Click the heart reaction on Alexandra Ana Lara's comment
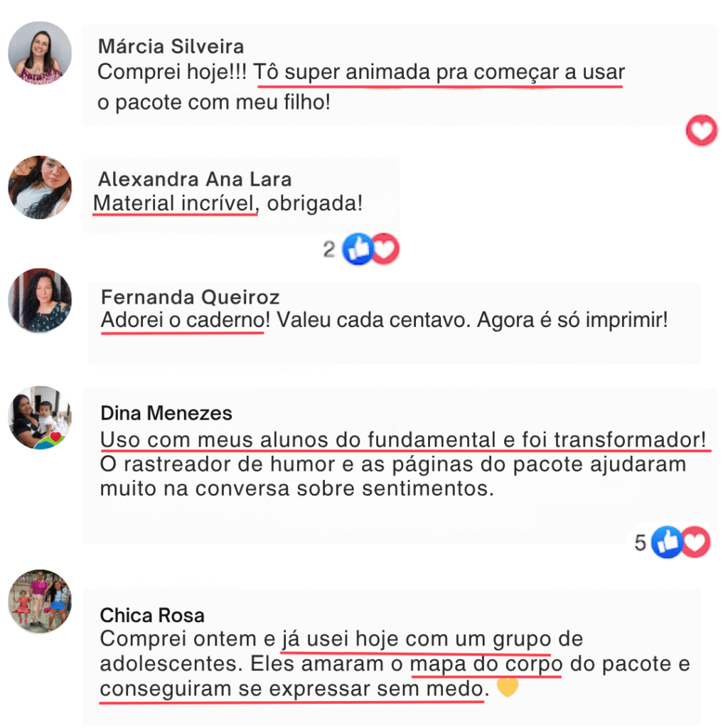 point(385,249)
